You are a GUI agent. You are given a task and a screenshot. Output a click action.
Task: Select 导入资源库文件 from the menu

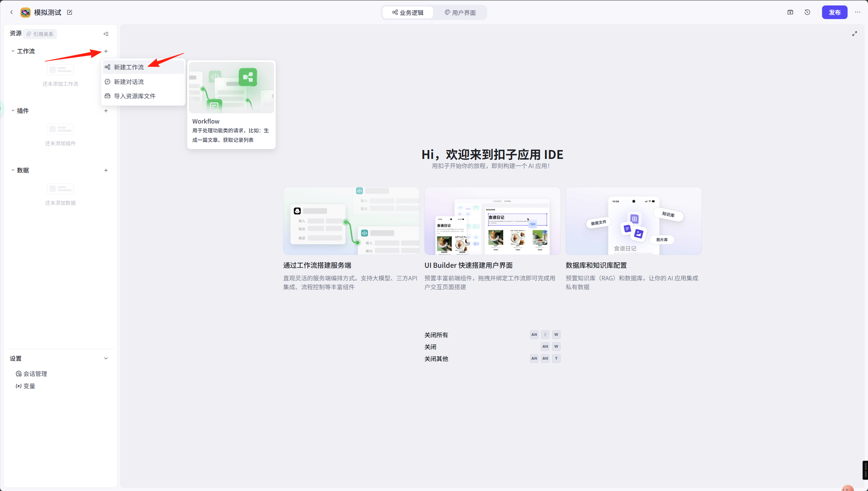coord(143,96)
